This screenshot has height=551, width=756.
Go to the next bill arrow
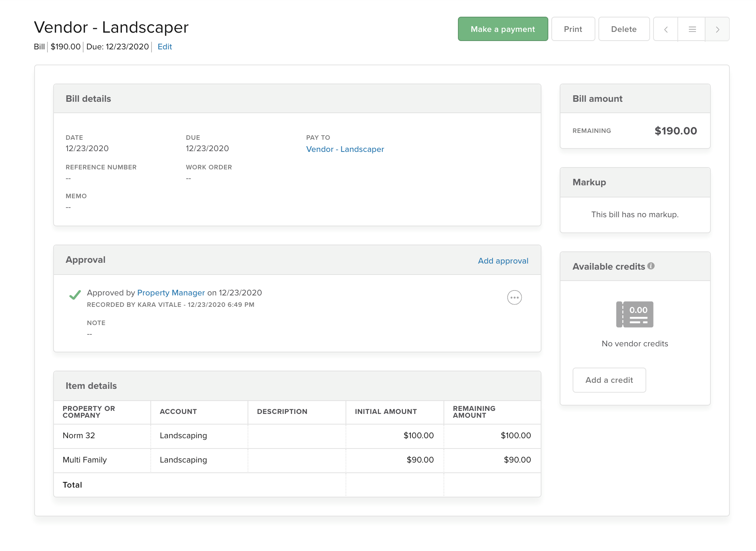717,29
